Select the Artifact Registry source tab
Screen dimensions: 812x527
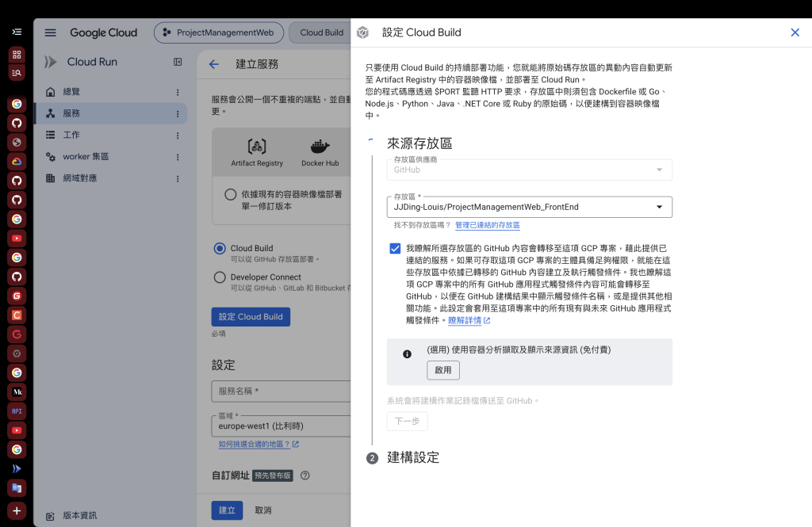257,153
